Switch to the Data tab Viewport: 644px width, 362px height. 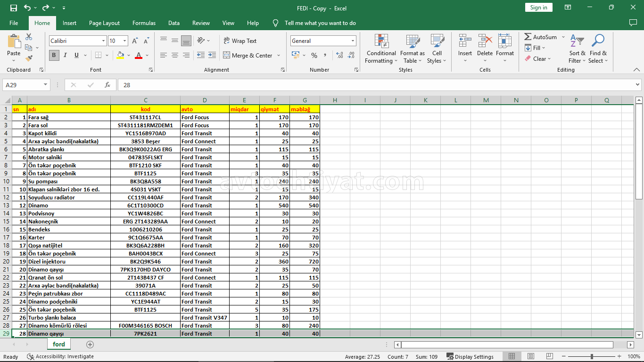[x=174, y=23]
